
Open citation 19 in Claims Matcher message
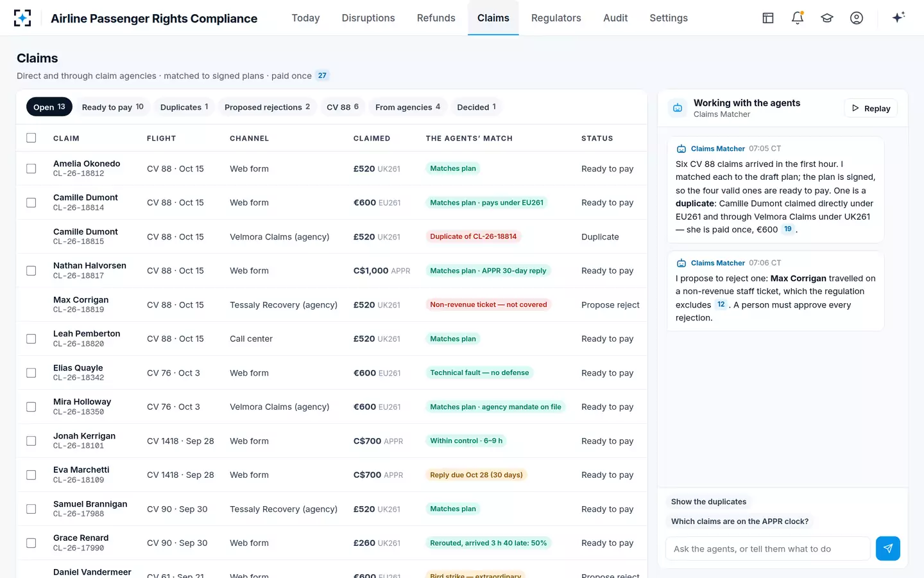(788, 229)
